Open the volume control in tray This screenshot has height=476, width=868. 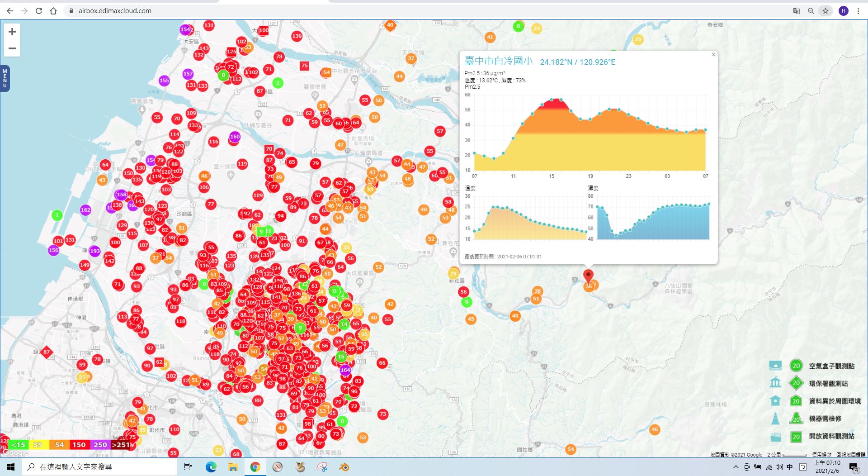[x=779, y=467]
